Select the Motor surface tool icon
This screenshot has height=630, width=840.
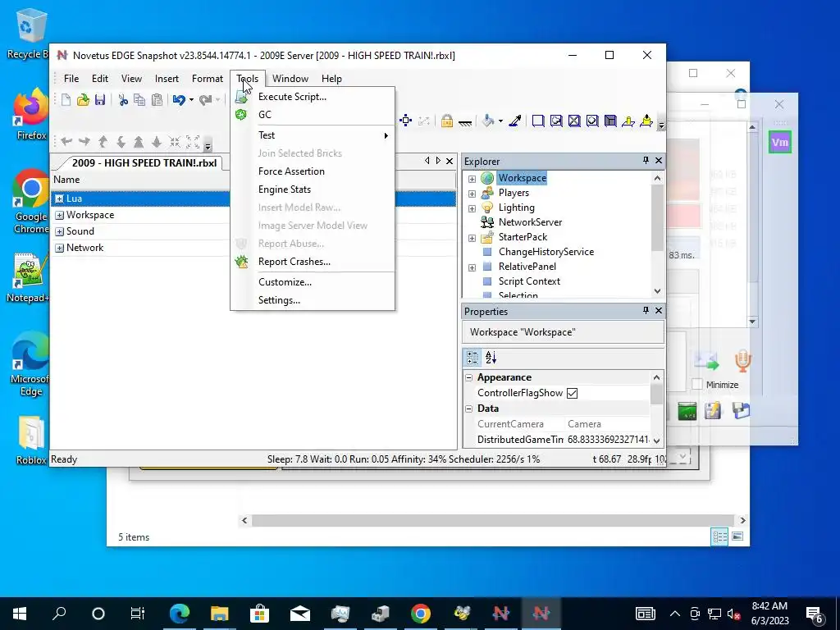[x=646, y=121]
